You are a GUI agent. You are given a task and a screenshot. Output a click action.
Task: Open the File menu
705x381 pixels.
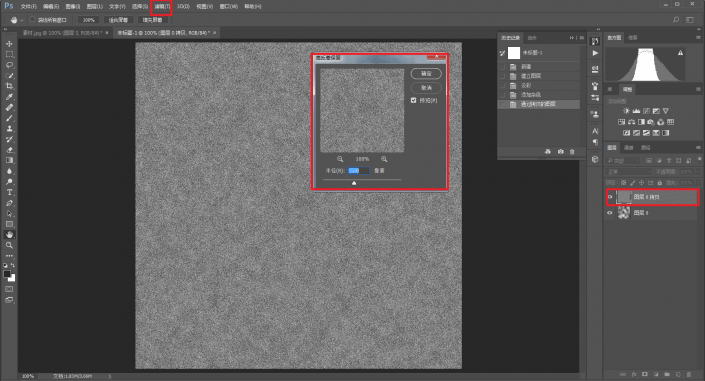point(28,6)
